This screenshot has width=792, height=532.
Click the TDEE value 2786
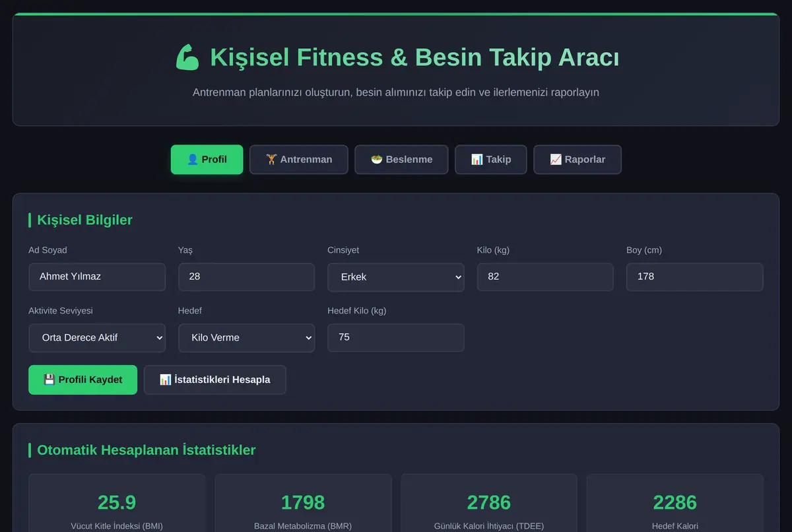[x=489, y=502]
